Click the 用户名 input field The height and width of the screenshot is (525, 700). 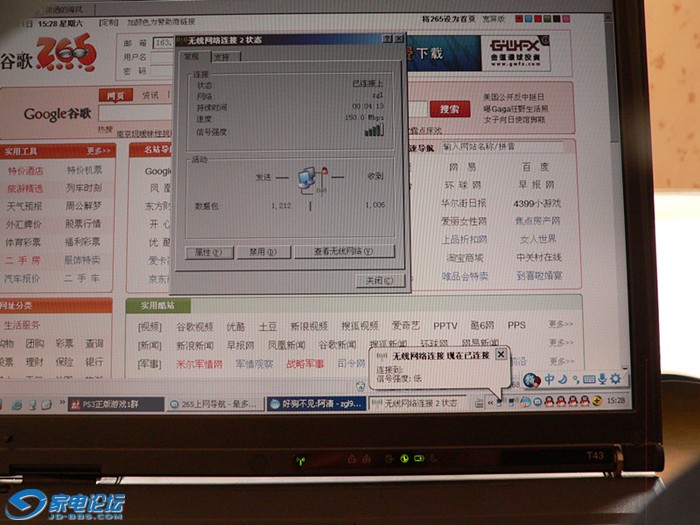pyautogui.click(x=162, y=57)
